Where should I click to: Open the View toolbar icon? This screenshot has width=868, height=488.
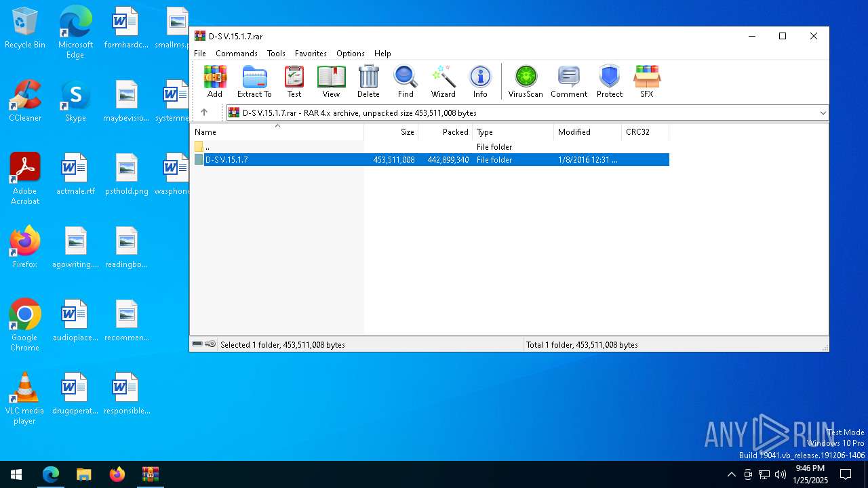point(331,82)
